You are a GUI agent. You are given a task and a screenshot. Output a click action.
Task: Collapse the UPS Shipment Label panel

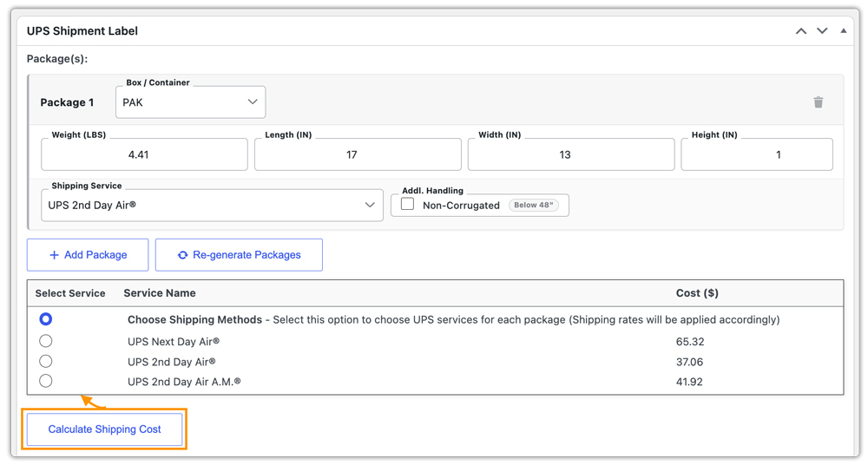click(843, 31)
